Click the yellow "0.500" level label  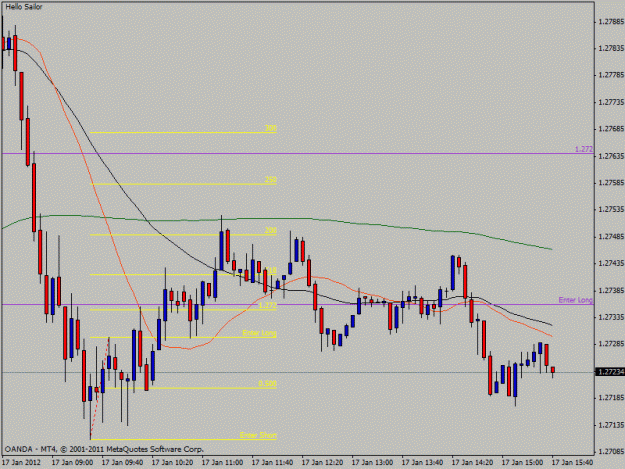coord(267,383)
